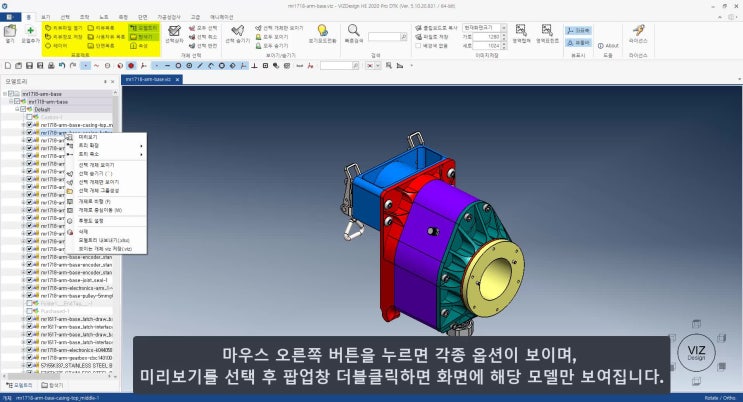
Task: Click the Select All (모두 선택) button
Action: [x=203, y=28]
